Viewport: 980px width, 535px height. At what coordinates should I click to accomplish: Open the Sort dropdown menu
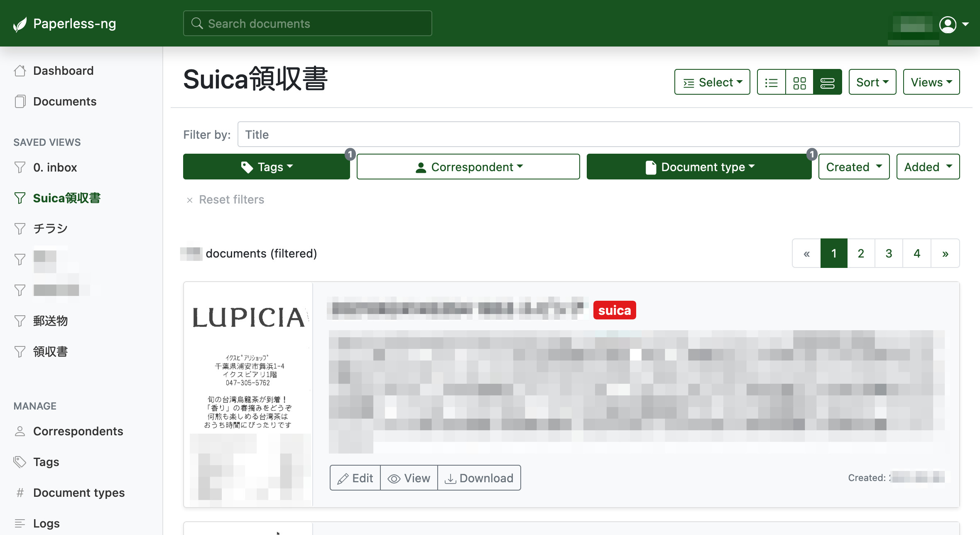click(872, 82)
